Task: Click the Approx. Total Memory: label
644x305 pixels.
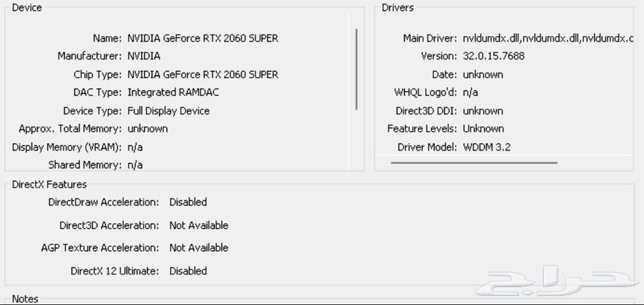Action: coord(70,129)
